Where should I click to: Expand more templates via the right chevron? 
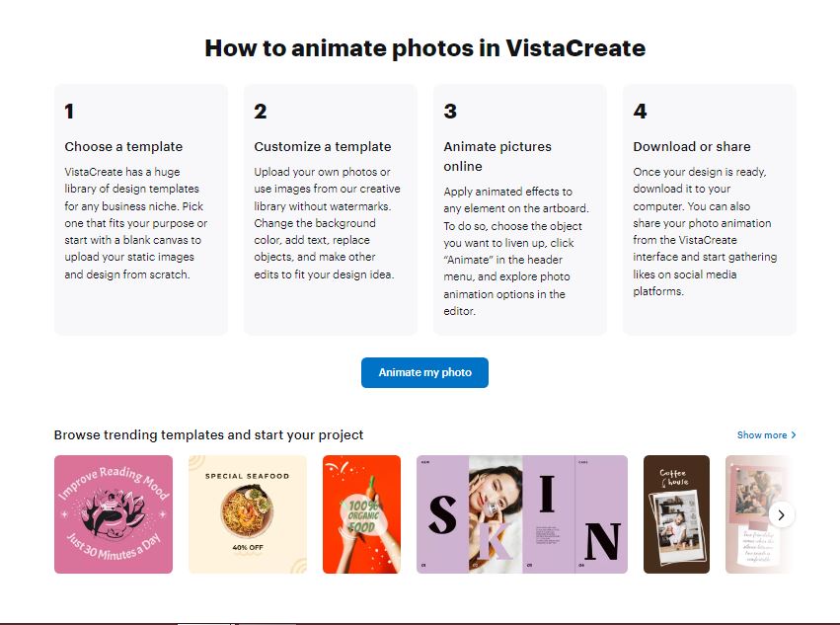click(781, 514)
